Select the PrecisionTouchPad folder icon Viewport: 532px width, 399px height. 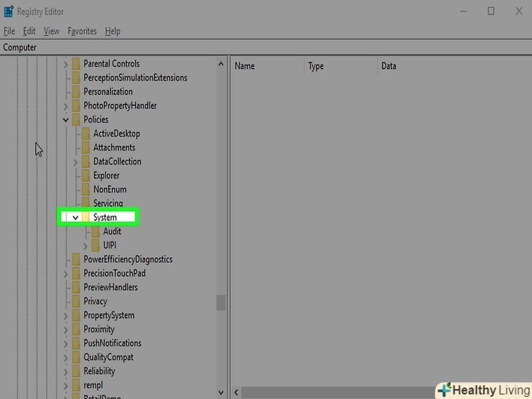[x=76, y=273]
